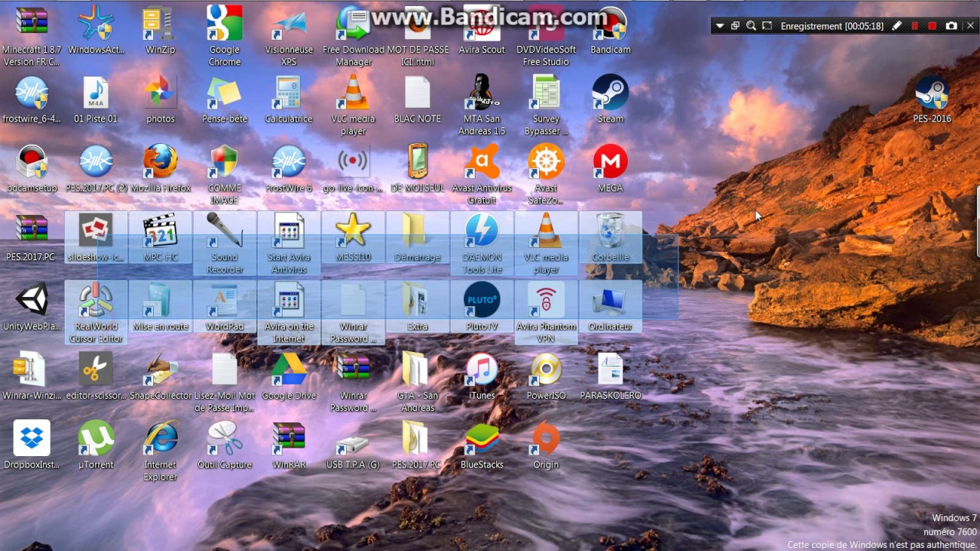Pause the Bandicam recording
Screen dimensions: 980x551
coord(914,26)
